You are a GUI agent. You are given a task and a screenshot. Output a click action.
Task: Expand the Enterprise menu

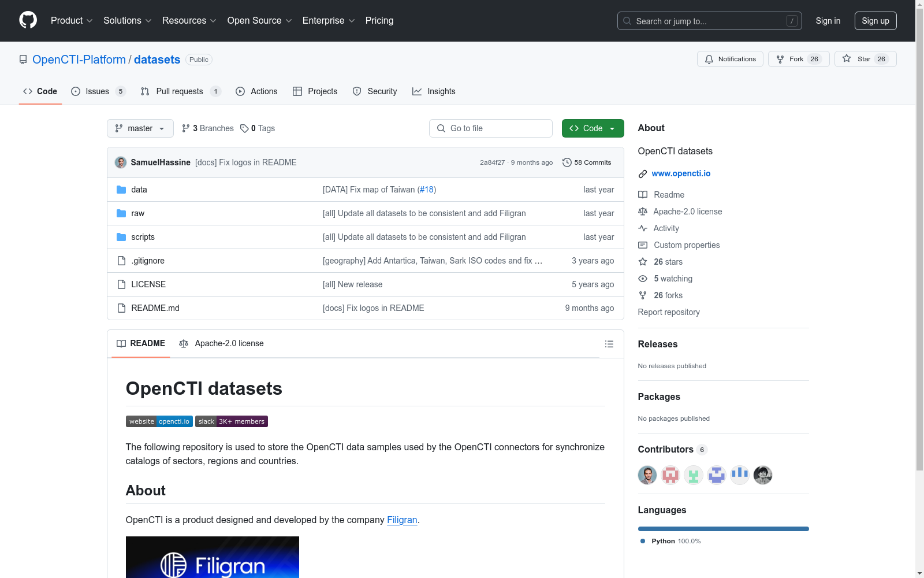point(329,20)
